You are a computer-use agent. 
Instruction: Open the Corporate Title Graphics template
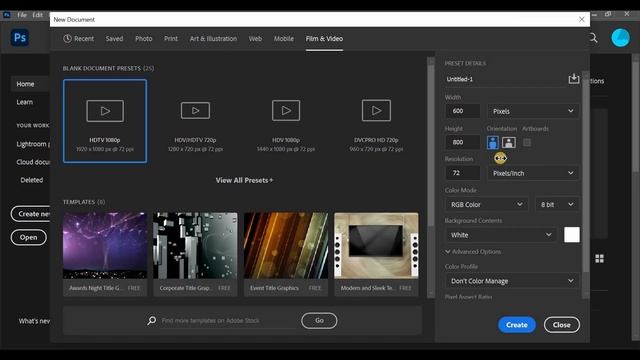tap(195, 254)
